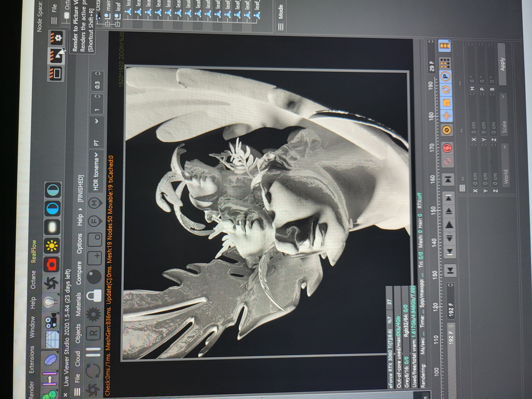This screenshot has width=532, height=399.
Task: Open the Window menu
Action: coord(32,327)
